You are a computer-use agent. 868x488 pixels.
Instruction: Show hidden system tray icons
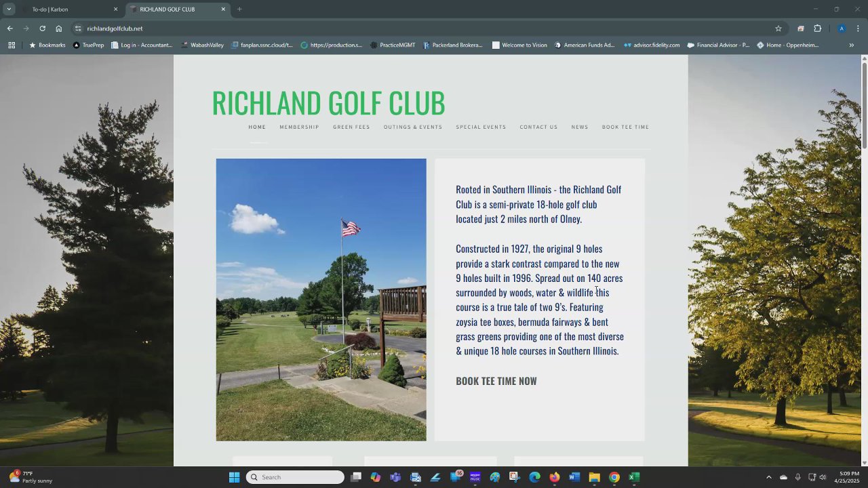[x=768, y=477]
